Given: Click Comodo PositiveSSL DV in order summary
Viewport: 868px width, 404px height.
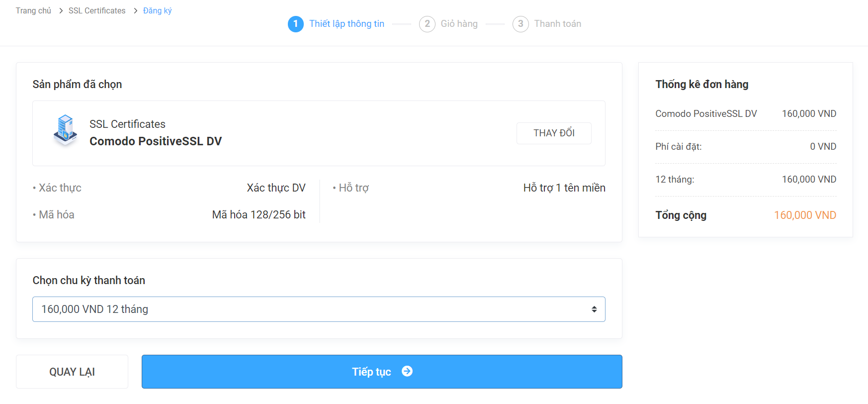Looking at the screenshot, I should [x=706, y=114].
